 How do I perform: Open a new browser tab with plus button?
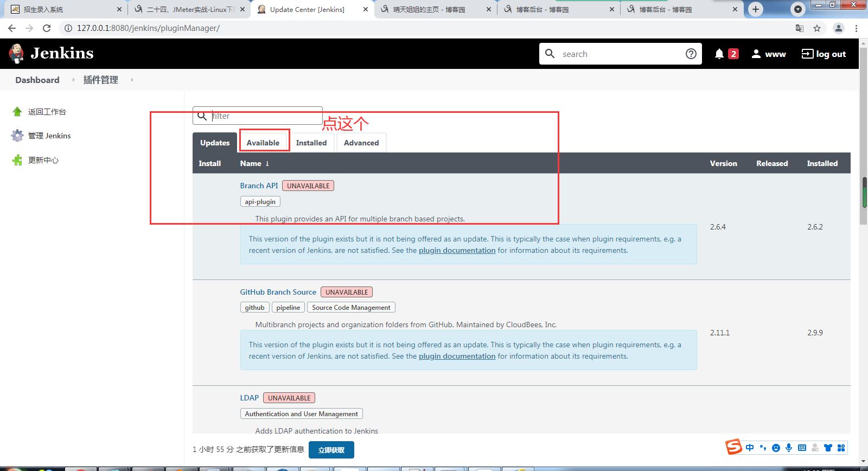[x=756, y=9]
